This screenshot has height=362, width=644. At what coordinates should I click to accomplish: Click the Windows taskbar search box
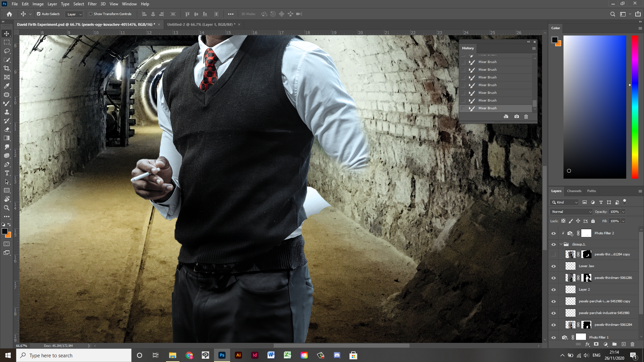[x=74, y=355]
